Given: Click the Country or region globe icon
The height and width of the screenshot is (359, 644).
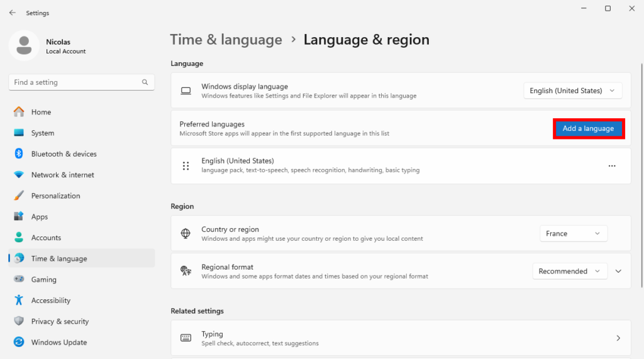Looking at the screenshot, I should [186, 233].
